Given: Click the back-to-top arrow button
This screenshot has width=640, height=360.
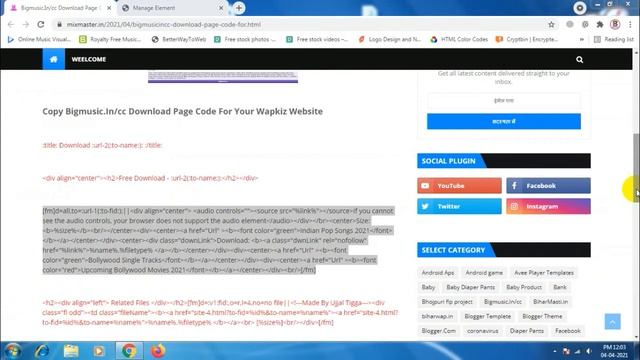Looking at the screenshot, I should click(612, 322).
